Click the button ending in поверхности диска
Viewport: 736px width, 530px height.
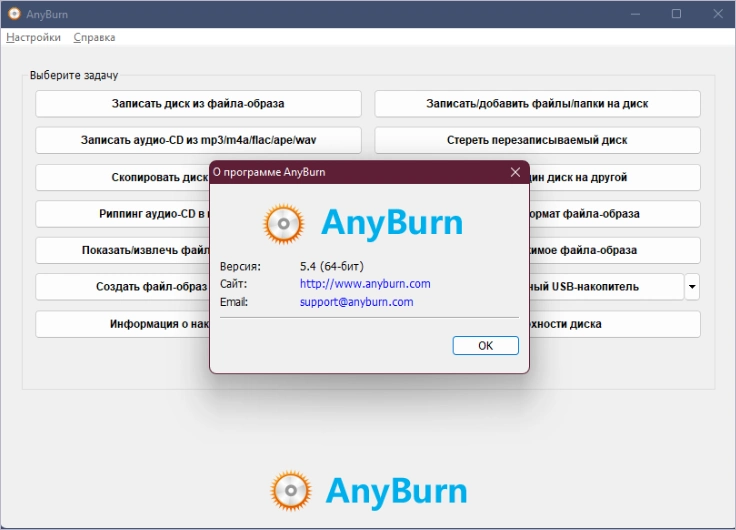[x=615, y=324]
